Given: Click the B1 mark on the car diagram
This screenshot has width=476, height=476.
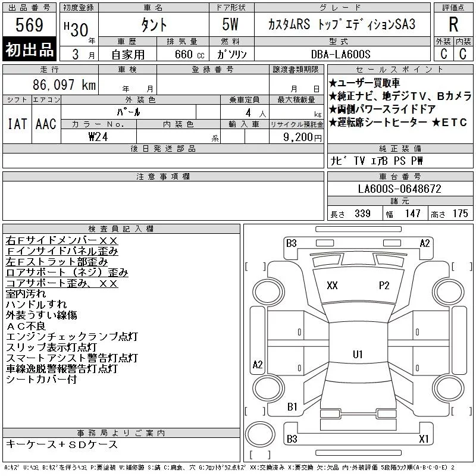Looking at the screenshot, I should [292, 407].
